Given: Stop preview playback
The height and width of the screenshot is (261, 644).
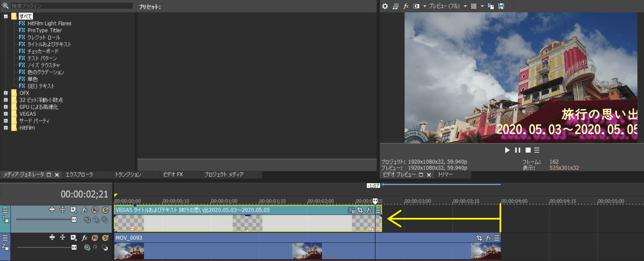Looking at the screenshot, I should pos(528,150).
